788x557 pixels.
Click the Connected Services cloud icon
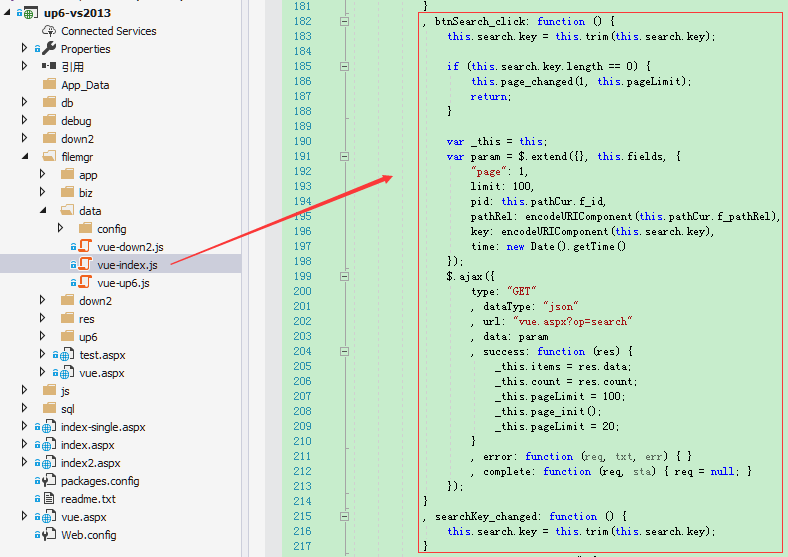tap(49, 31)
